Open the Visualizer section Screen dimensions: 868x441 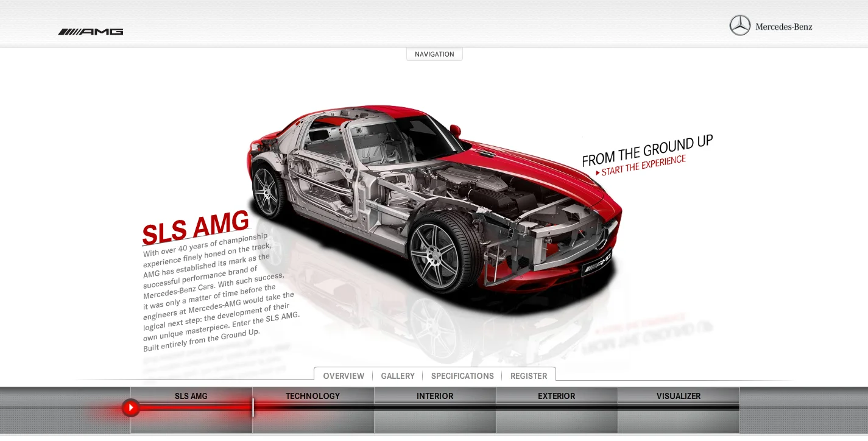[679, 396]
